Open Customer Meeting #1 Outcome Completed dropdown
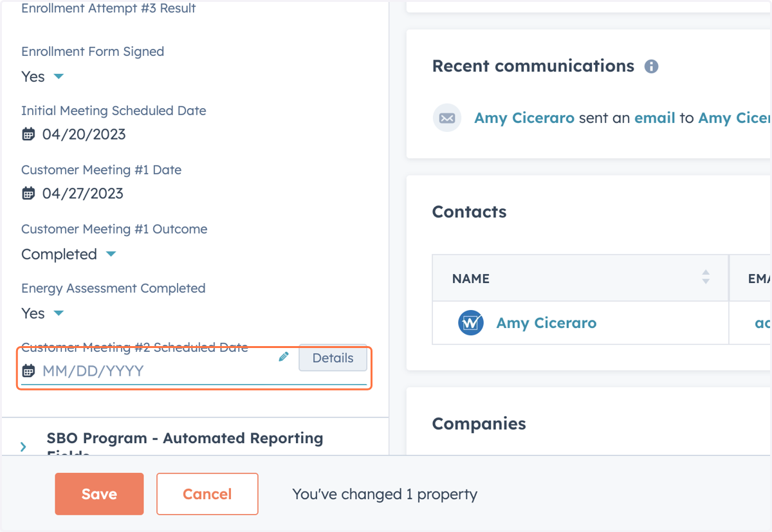The image size is (772, 532). (69, 254)
